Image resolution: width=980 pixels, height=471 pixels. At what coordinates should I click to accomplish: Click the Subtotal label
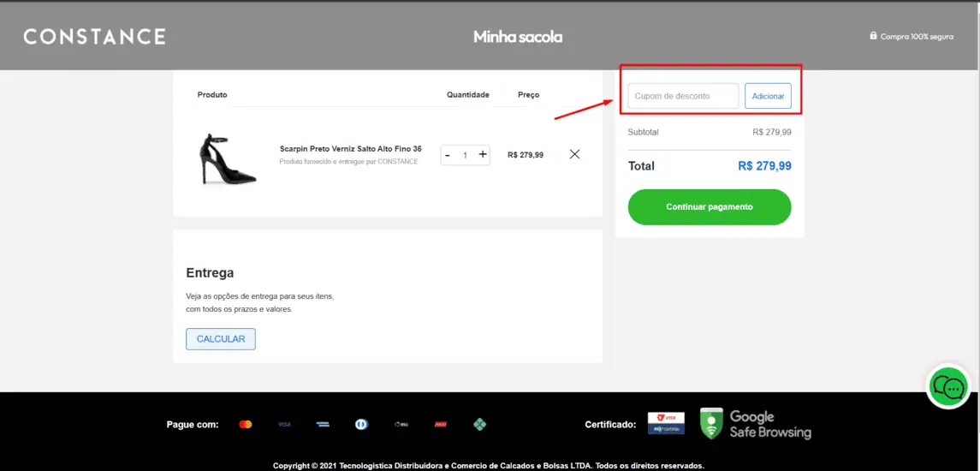point(643,132)
